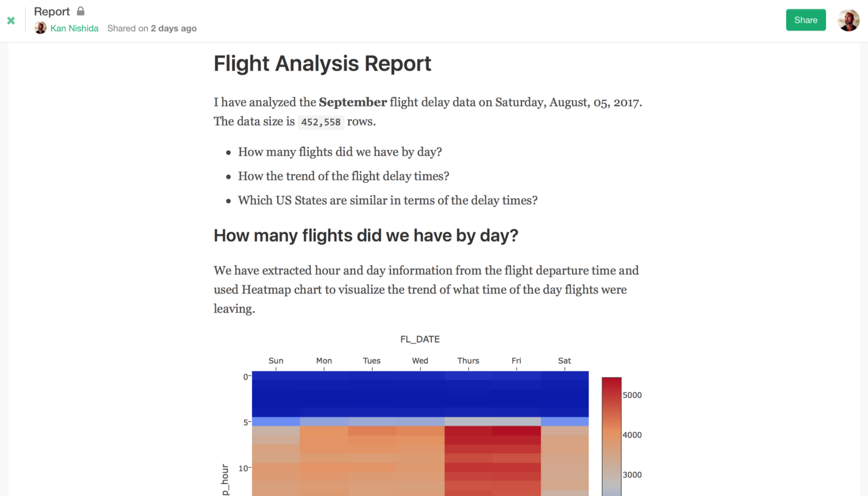Viewport: 868px width, 496px height.
Task: Click the green X close icon
Action: pos(11,21)
